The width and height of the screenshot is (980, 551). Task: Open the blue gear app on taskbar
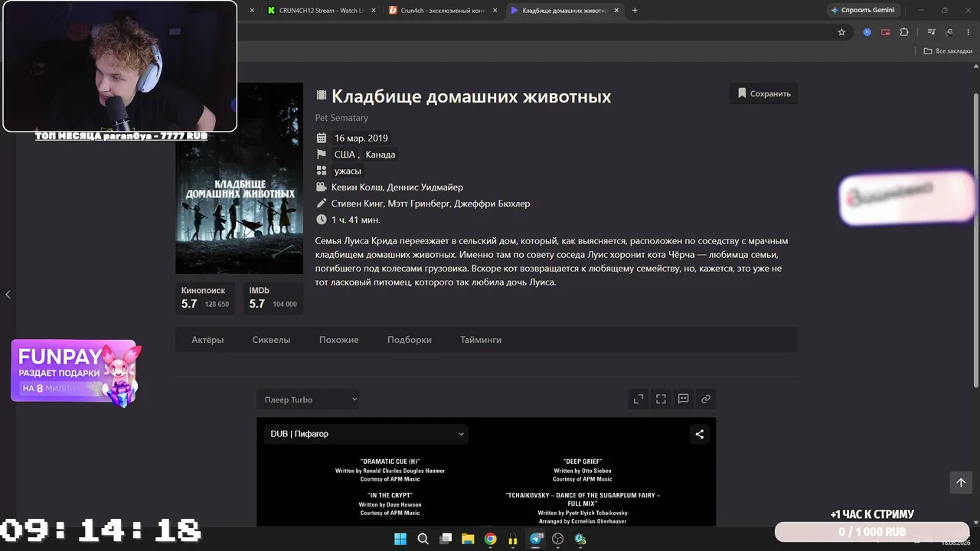coord(580,539)
